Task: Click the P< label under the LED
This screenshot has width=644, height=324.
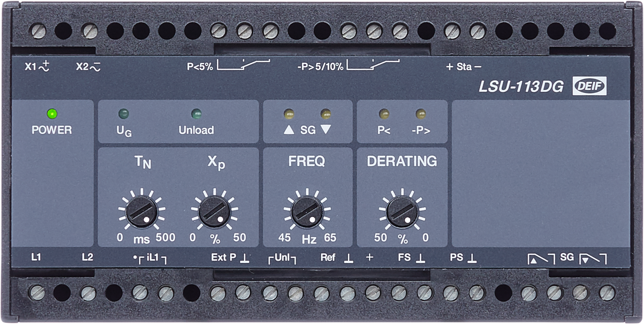Action: [384, 130]
